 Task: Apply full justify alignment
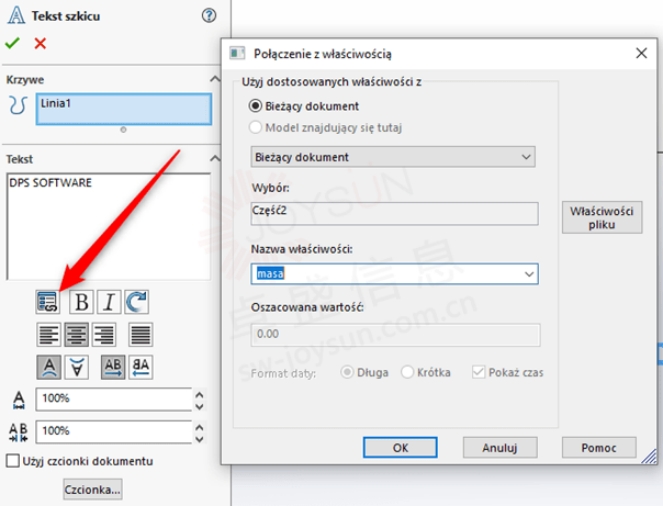[x=140, y=334]
